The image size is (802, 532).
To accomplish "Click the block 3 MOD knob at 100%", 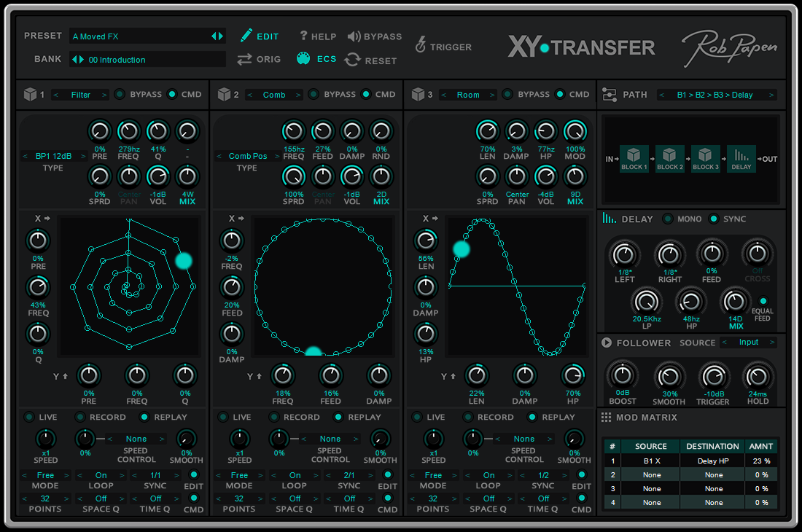I will point(575,131).
